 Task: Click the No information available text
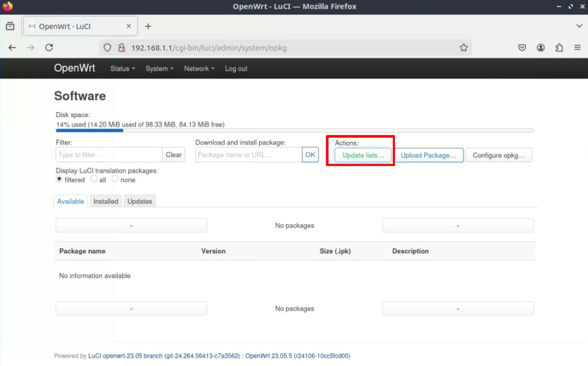click(x=95, y=276)
